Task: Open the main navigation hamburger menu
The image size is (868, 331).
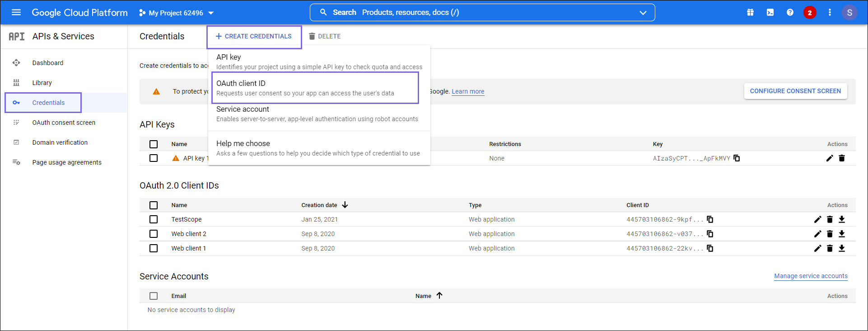Action: click(16, 12)
